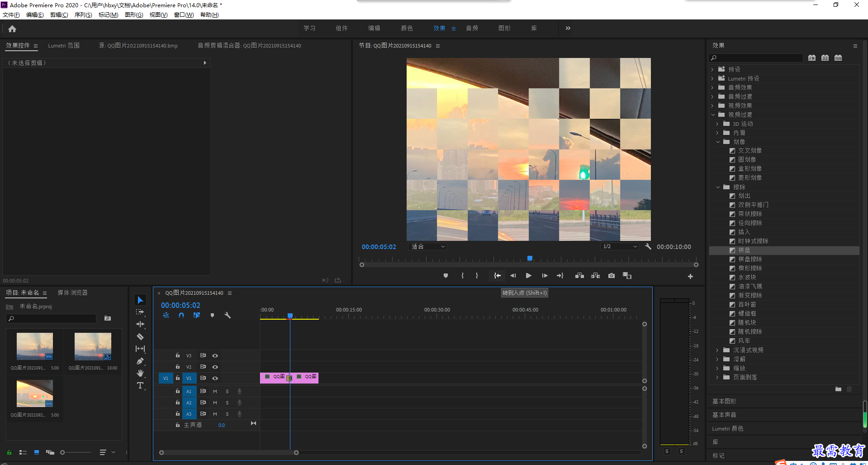
Task: Open 基本图形 panel
Action: [x=724, y=401]
